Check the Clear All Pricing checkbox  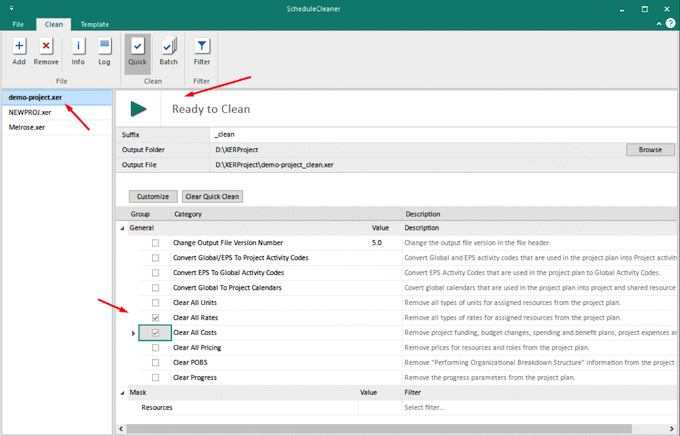point(155,348)
